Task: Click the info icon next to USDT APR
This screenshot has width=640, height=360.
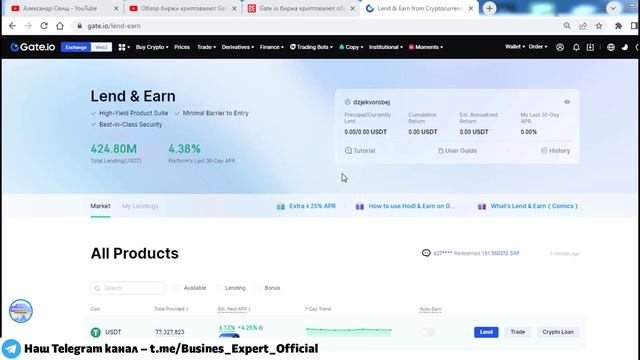Action: [261, 328]
